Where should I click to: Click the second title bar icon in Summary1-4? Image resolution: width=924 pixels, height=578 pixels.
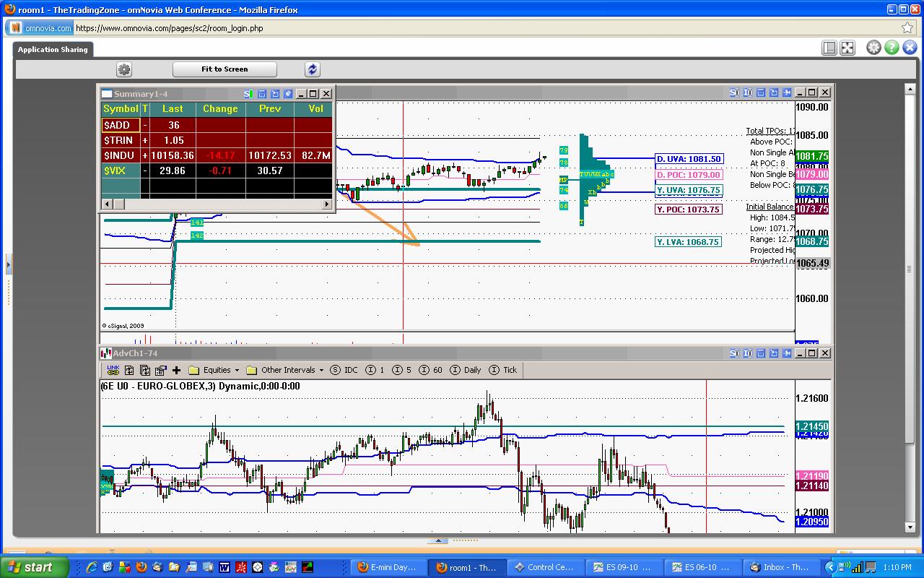tap(262, 94)
